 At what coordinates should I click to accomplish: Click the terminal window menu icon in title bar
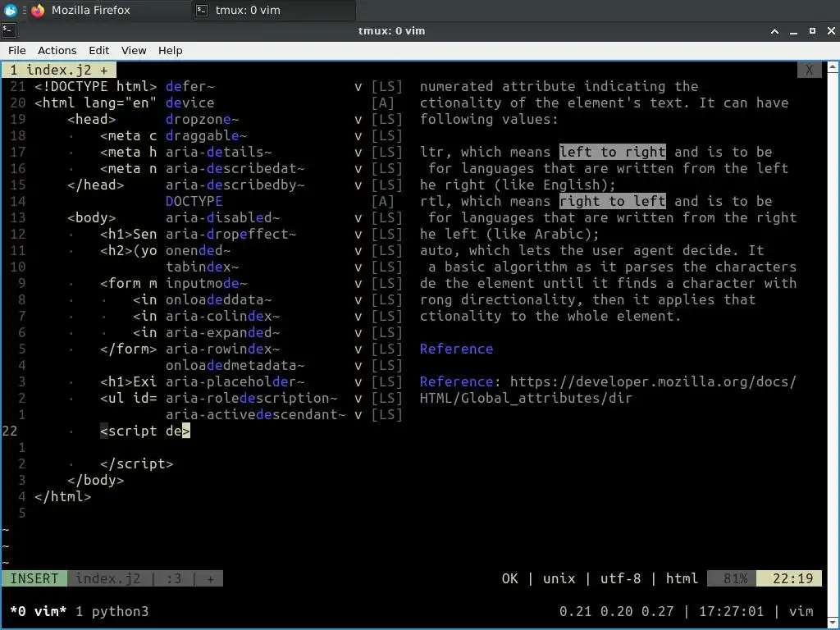coord(8,30)
